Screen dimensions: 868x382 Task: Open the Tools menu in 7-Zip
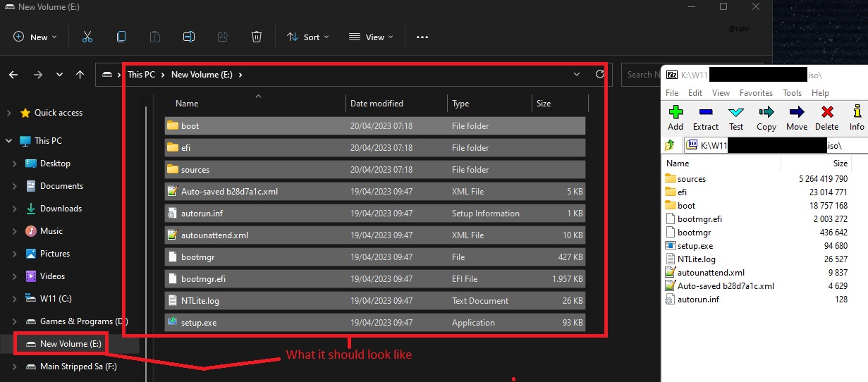[x=792, y=92]
